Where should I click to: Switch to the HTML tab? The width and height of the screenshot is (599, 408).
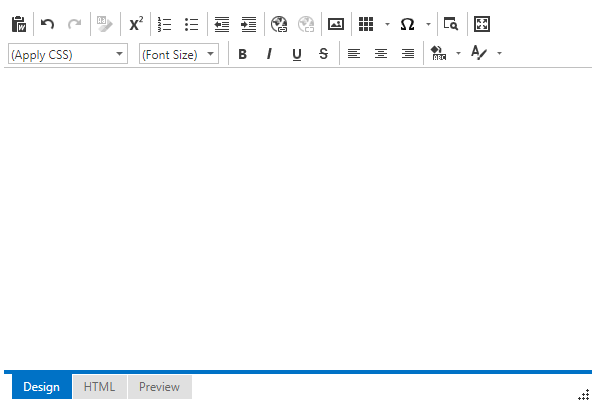(99, 387)
